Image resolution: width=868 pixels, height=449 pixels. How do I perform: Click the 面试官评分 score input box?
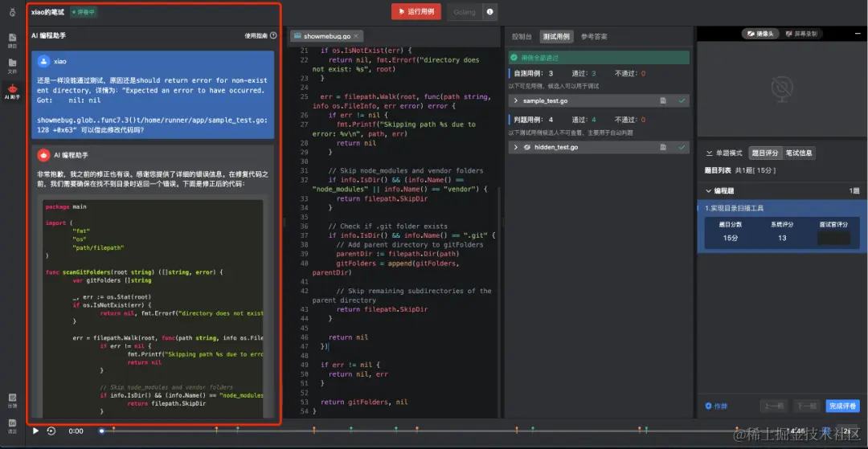click(833, 238)
